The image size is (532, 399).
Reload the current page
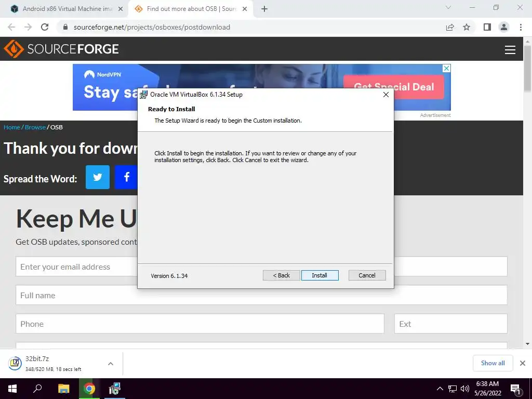45,27
